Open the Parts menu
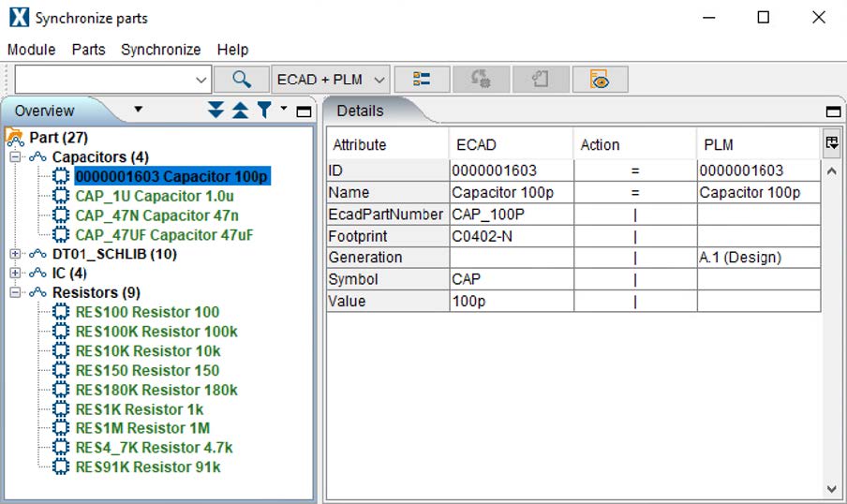The image size is (847, 504). 88,50
